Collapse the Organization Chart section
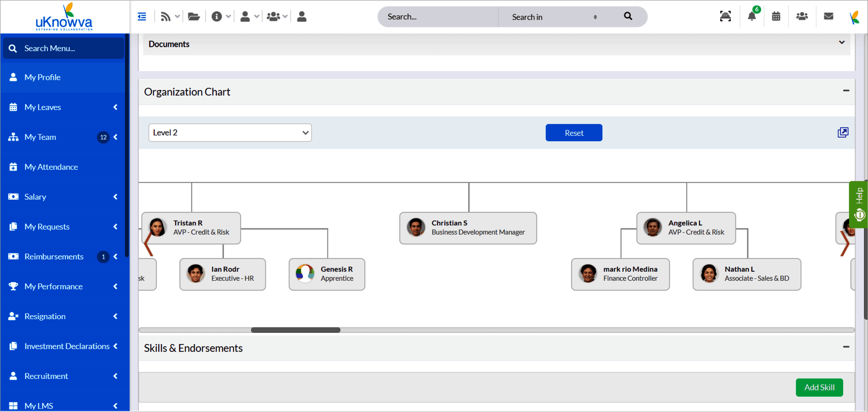This screenshot has width=868, height=412. 846,91
